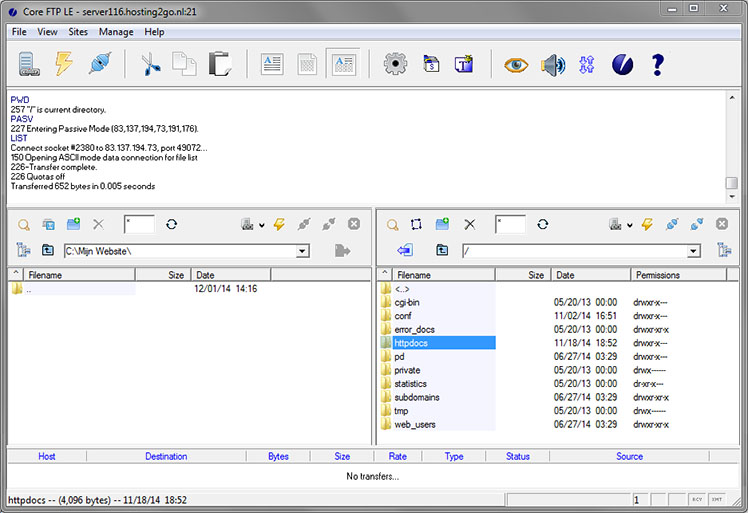Click remote pane lightning connect icon

tap(647, 224)
